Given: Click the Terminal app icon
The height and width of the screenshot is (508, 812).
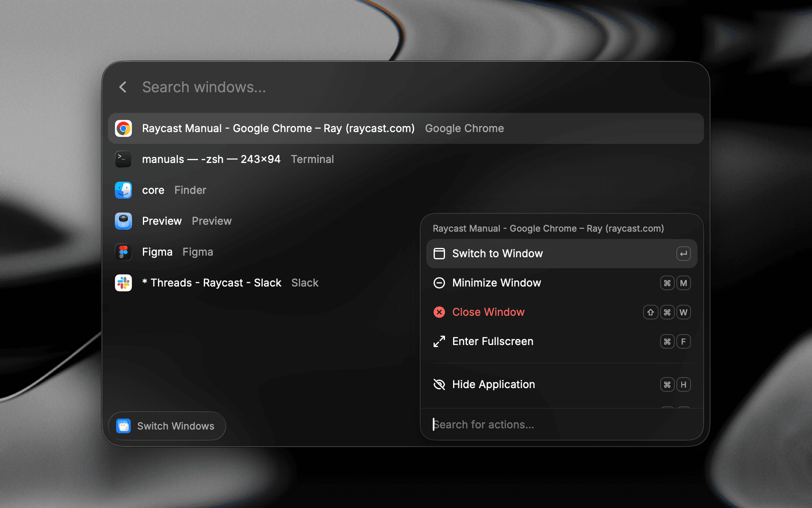Looking at the screenshot, I should tap(123, 159).
